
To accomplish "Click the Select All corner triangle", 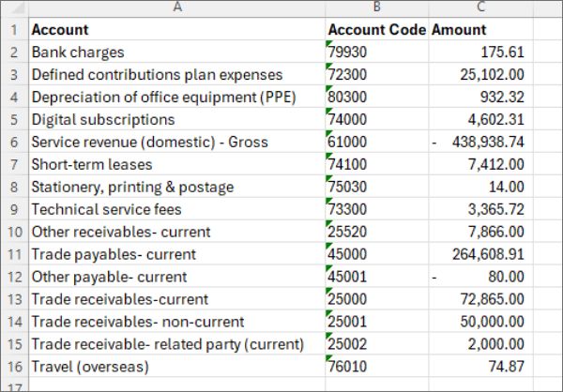I will pos(13,8).
